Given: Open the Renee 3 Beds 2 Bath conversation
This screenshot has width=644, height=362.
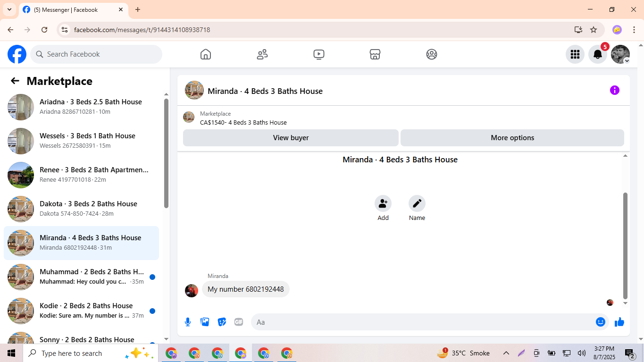Looking at the screenshot, I should 81,175.
